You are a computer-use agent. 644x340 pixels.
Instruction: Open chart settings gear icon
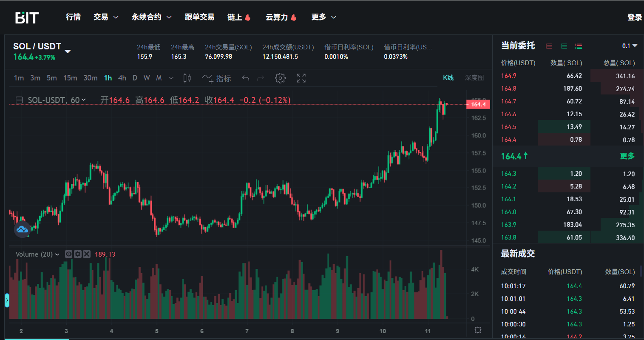(x=280, y=78)
